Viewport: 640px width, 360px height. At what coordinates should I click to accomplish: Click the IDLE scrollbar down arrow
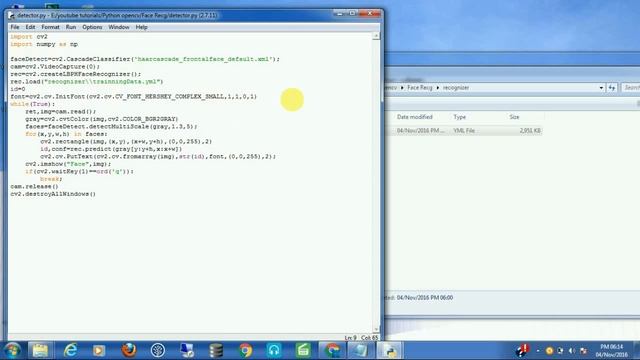point(376,329)
